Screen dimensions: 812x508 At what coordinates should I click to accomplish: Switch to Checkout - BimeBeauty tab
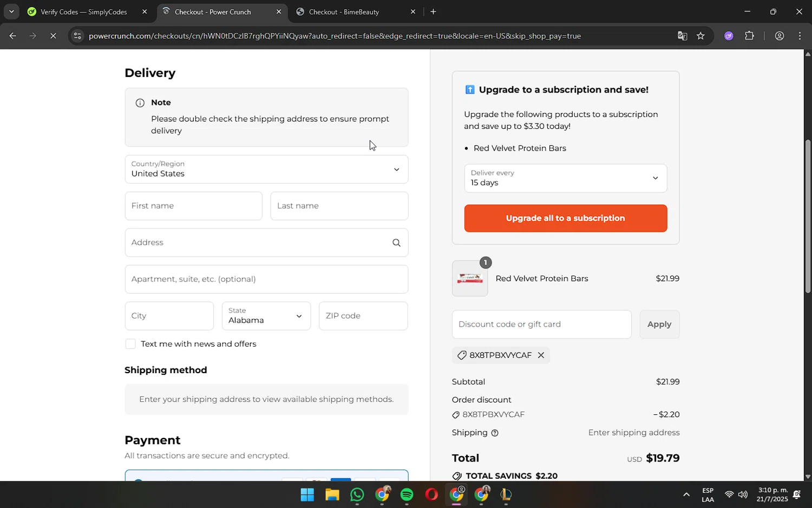(344, 11)
